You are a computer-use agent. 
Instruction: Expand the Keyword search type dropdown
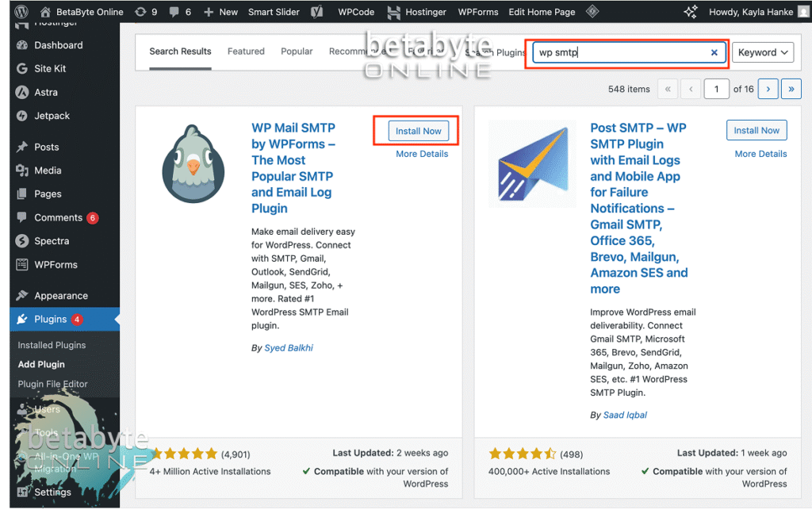(763, 52)
